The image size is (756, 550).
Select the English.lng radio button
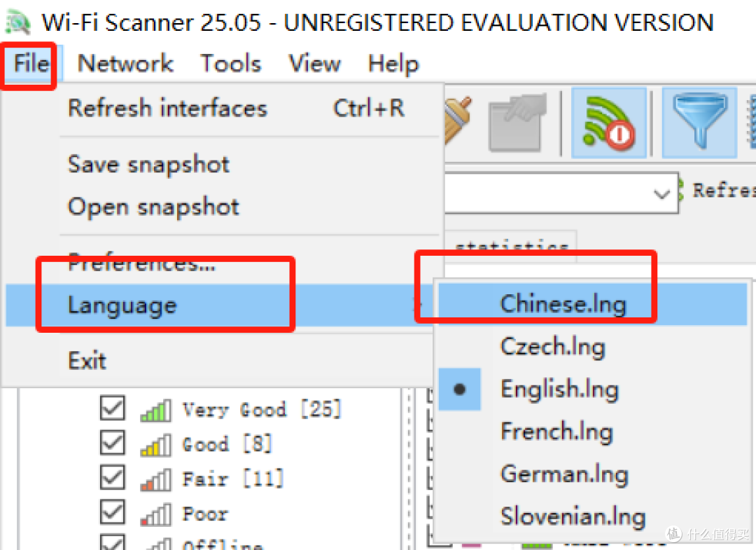coord(460,389)
